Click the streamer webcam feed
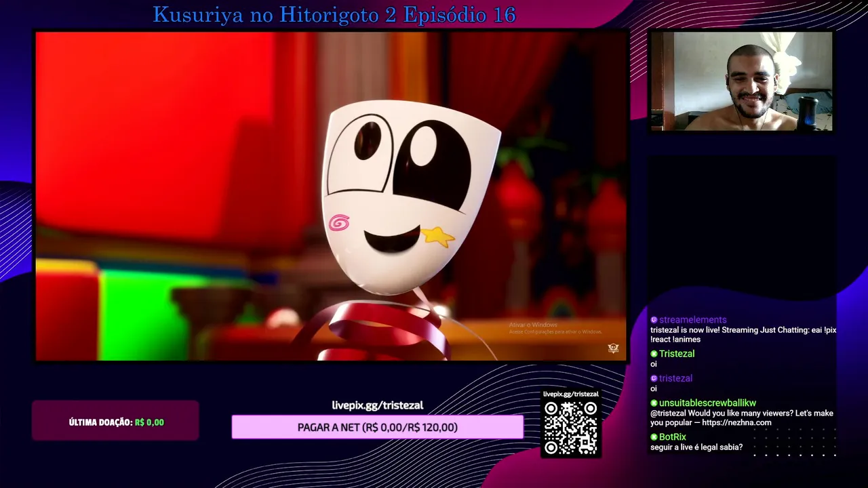The image size is (868, 488). (742, 81)
